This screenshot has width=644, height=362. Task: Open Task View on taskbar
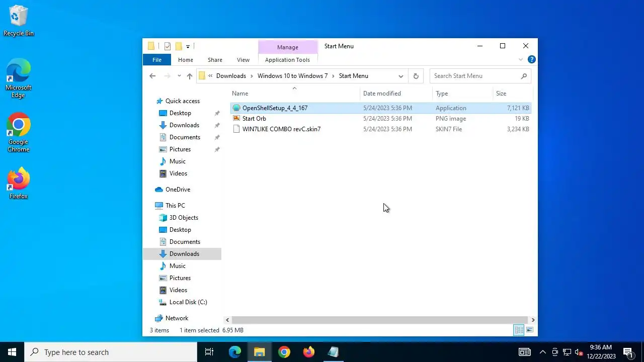click(x=209, y=352)
